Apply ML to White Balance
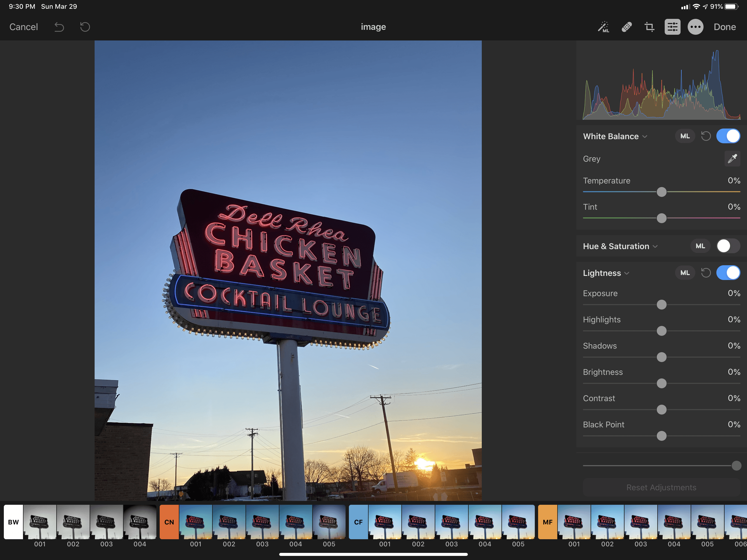The image size is (747, 560). [685, 136]
